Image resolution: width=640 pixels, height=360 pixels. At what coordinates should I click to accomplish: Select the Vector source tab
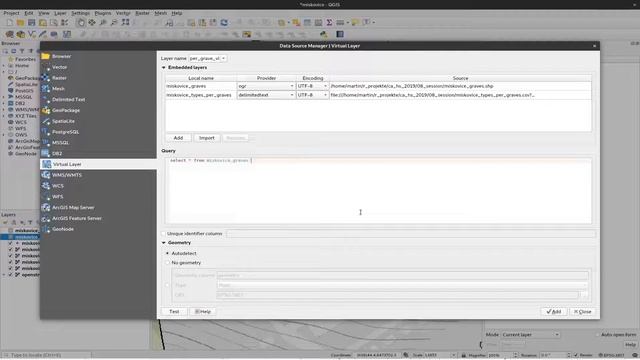tap(98, 67)
